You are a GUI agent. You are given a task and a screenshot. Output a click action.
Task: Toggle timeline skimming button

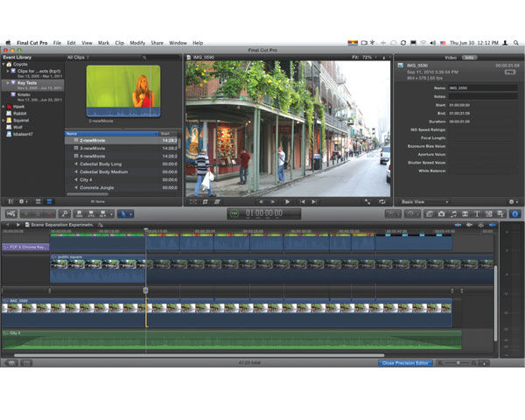click(458, 225)
